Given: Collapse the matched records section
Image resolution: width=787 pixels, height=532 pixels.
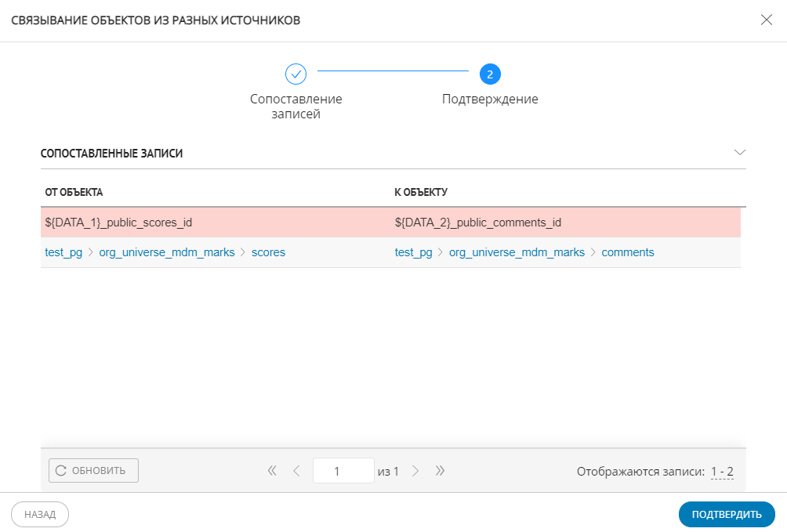Looking at the screenshot, I should (x=739, y=152).
